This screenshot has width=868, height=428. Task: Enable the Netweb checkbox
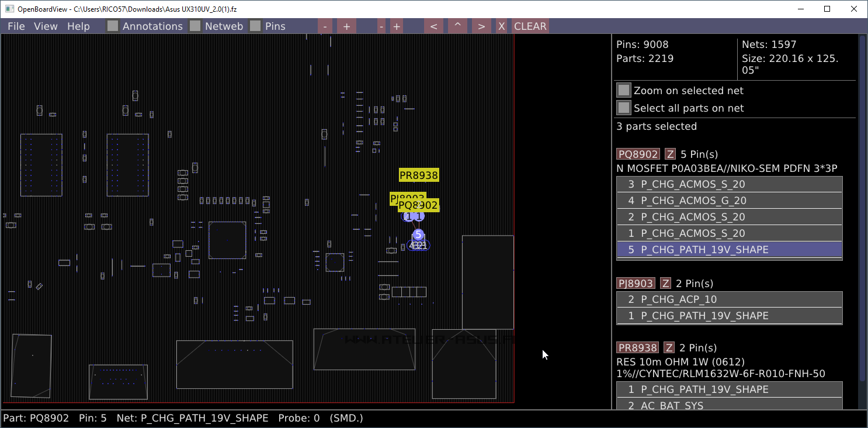coord(195,26)
